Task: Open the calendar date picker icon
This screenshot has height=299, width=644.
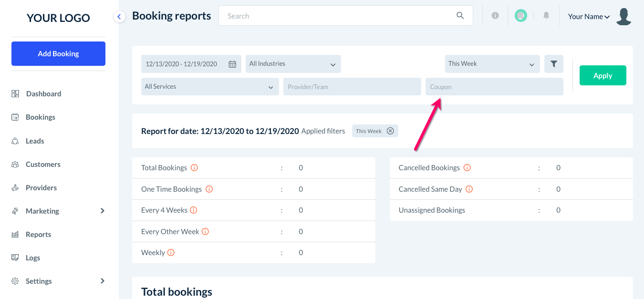Action: (x=232, y=64)
